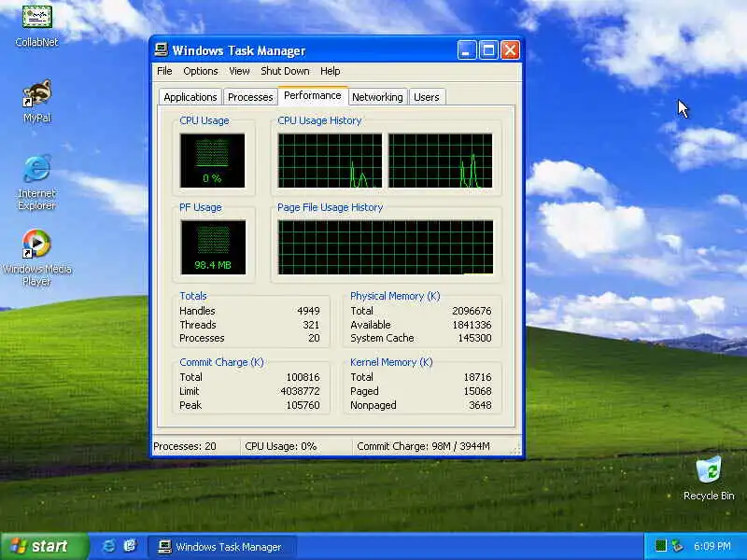
Task: Click Kernel Memory Nonpaged 3648
Action: 480,405
